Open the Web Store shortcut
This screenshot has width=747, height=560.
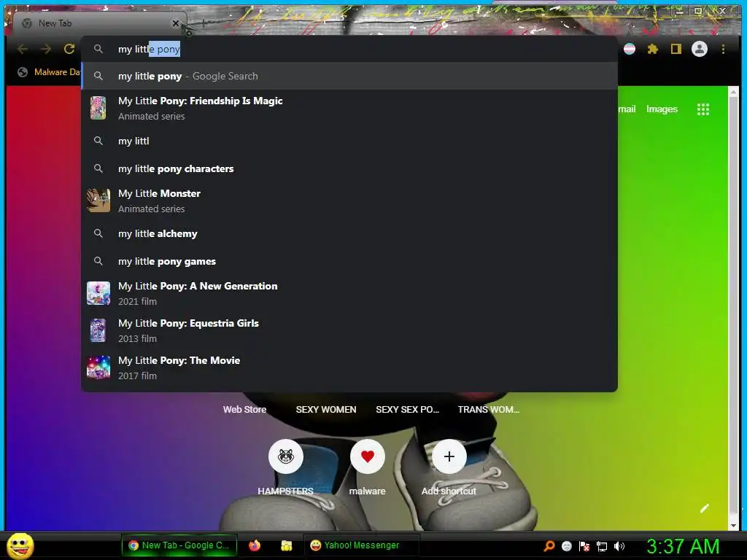[244, 410]
